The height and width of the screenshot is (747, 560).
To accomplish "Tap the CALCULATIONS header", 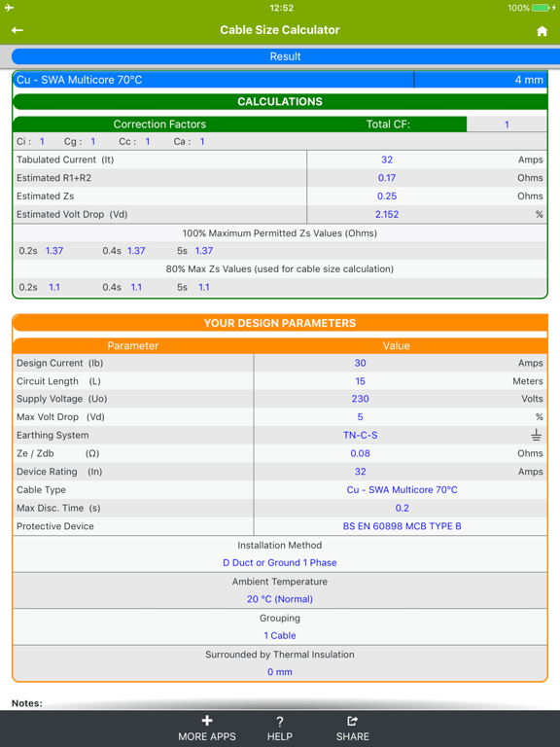I will pos(280,101).
